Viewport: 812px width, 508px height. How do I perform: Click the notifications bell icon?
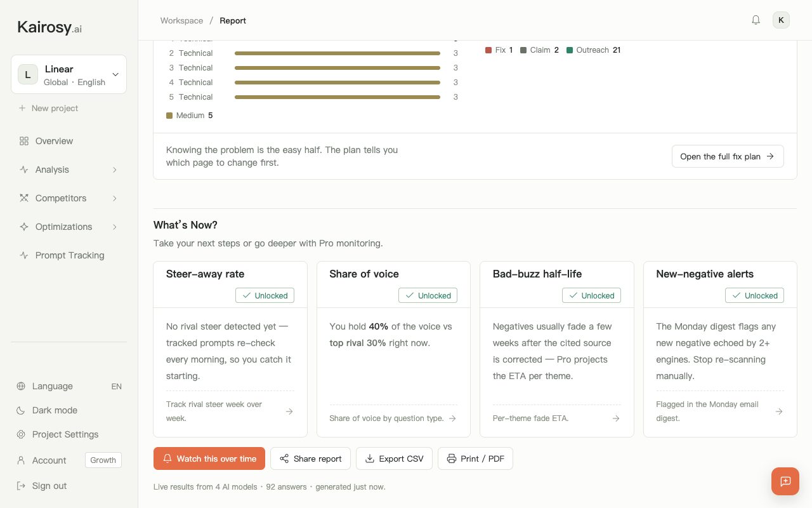tap(756, 20)
